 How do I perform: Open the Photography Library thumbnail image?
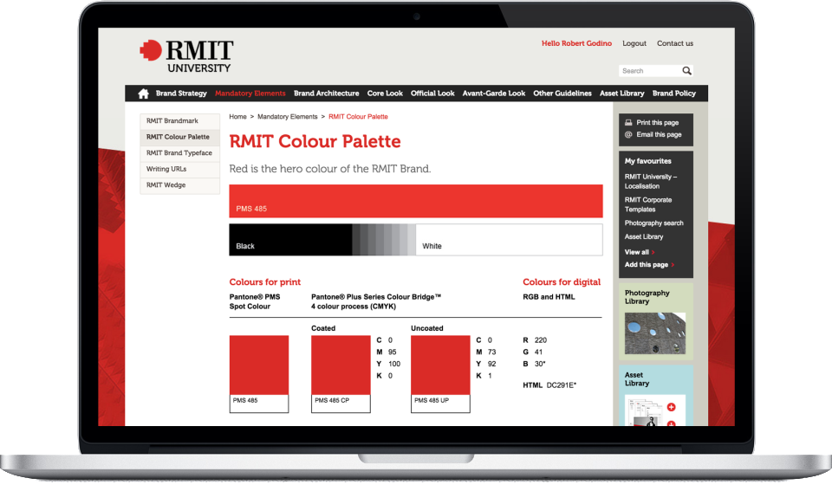[655, 333]
